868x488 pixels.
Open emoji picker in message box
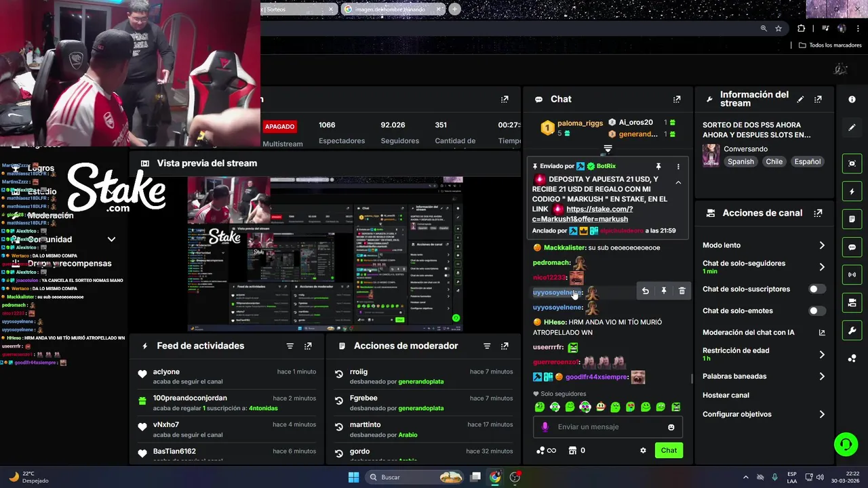click(671, 427)
